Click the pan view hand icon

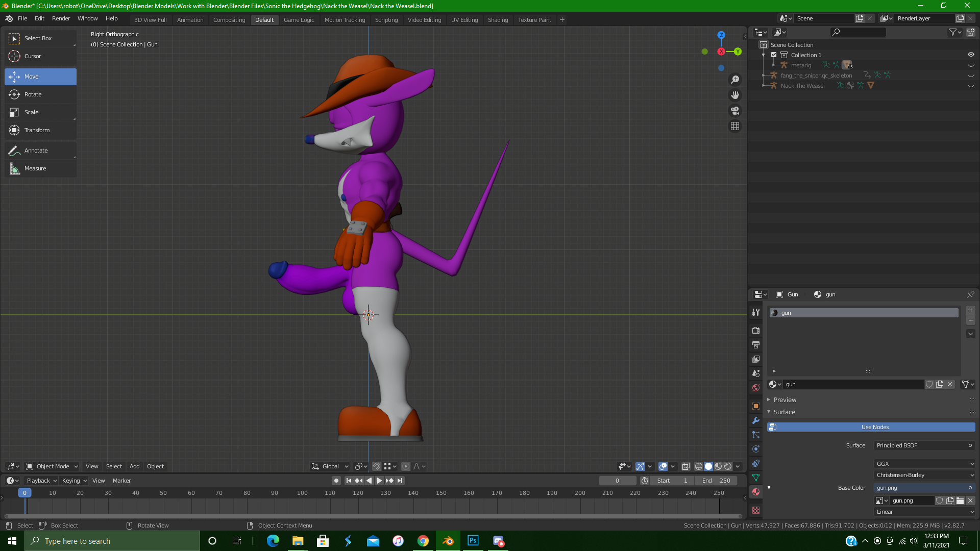tap(735, 95)
